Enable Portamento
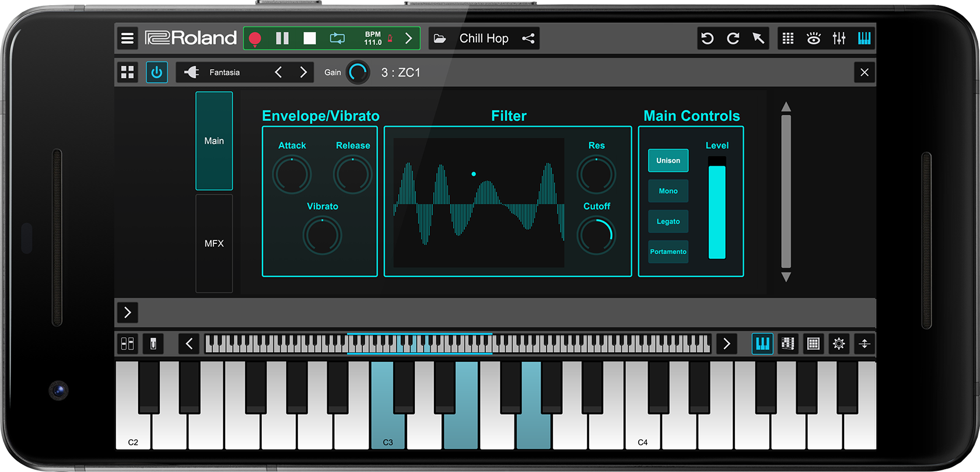The height and width of the screenshot is (472, 980). click(x=668, y=251)
